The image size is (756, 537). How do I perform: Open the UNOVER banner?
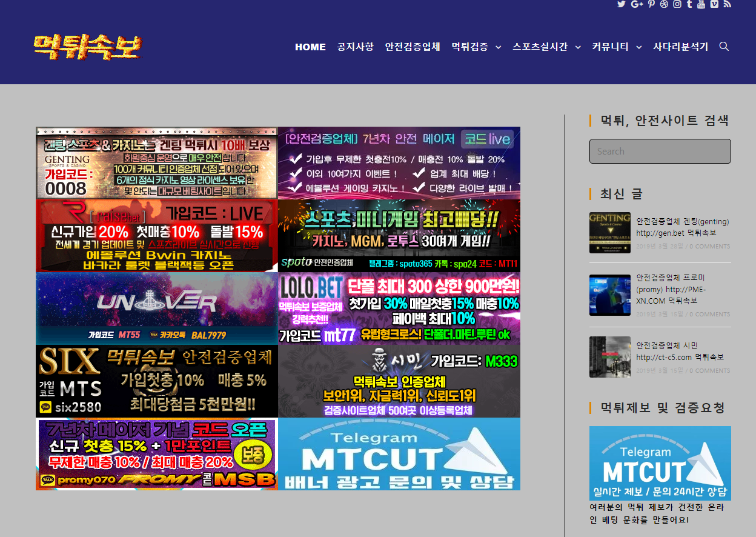tap(157, 309)
